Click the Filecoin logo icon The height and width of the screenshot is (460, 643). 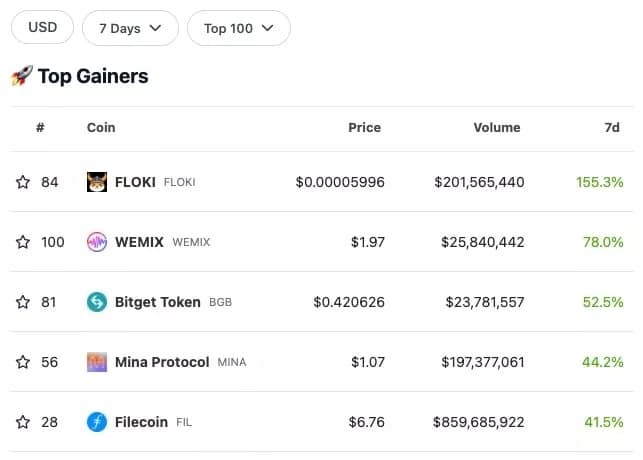tap(97, 422)
